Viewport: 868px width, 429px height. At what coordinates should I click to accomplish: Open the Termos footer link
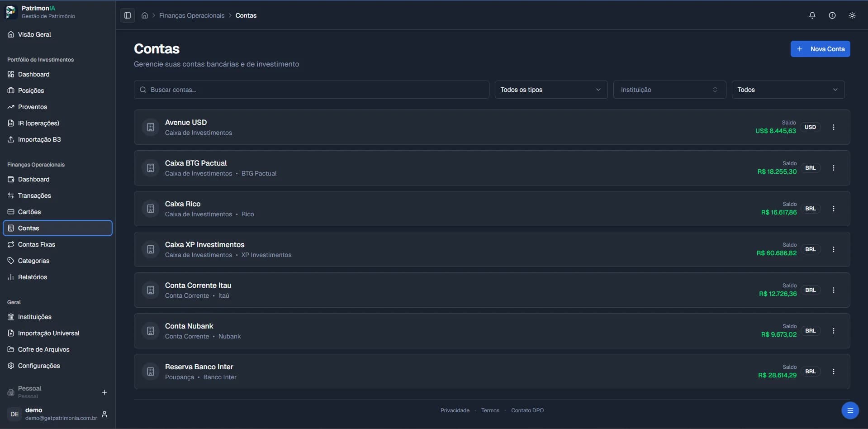490,410
